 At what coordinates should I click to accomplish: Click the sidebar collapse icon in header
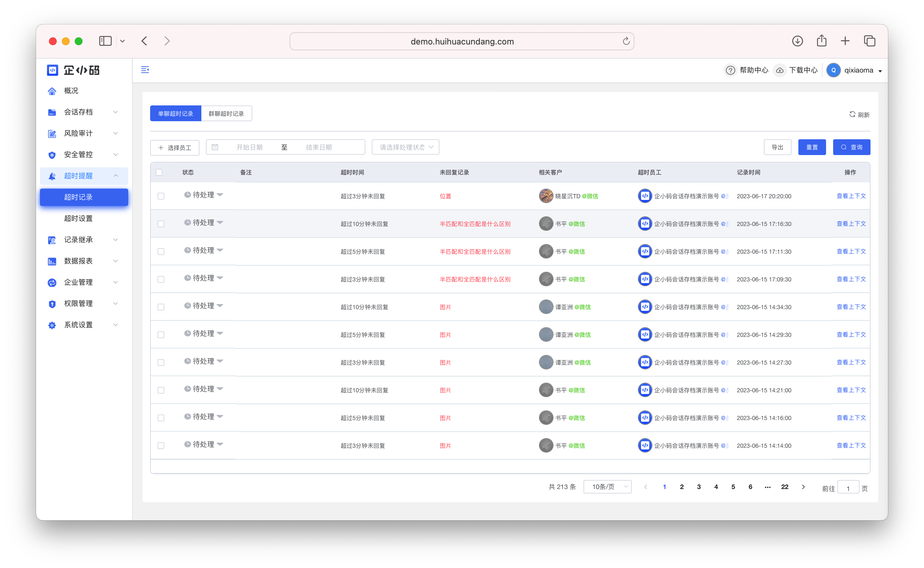[145, 70]
